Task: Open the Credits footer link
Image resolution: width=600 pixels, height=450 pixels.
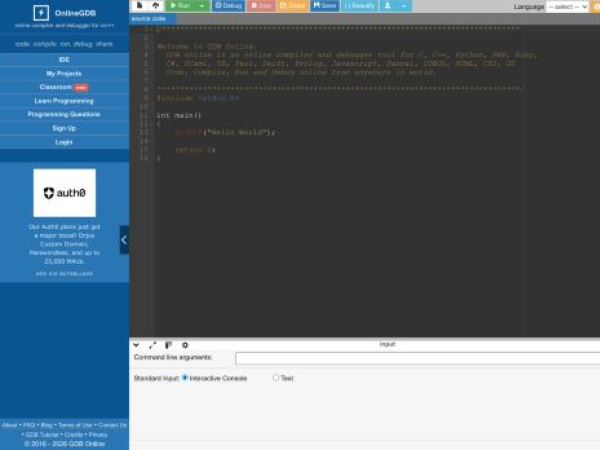Action: coord(73,435)
